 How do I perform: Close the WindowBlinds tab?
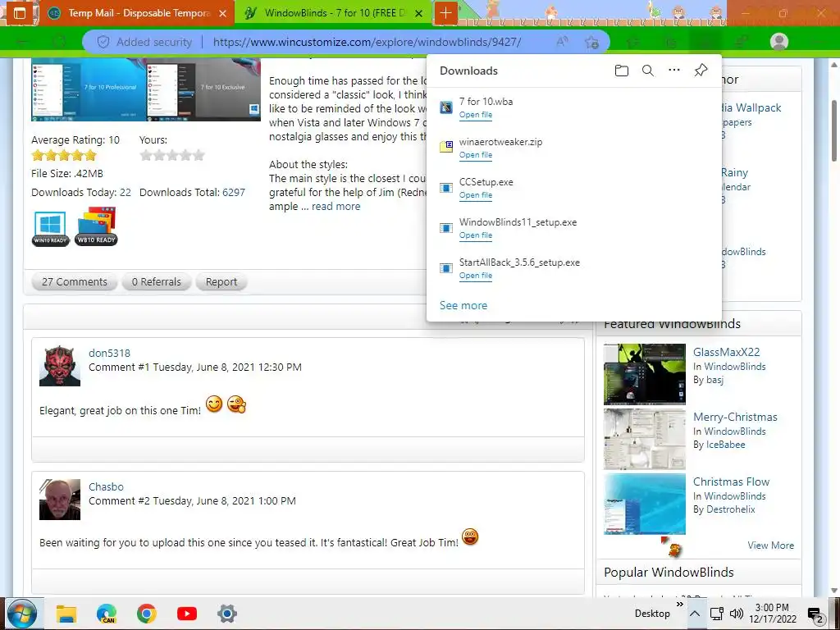[x=420, y=13]
